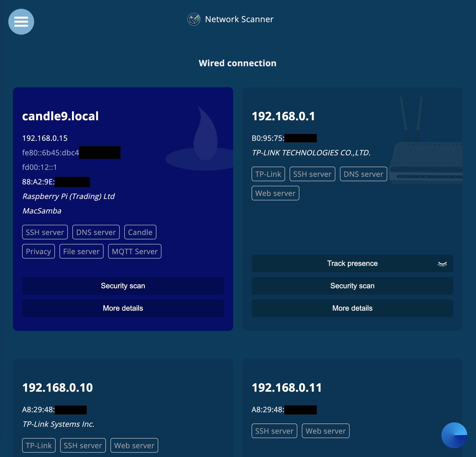Click the File server tag
476x457 pixels.
(81, 251)
